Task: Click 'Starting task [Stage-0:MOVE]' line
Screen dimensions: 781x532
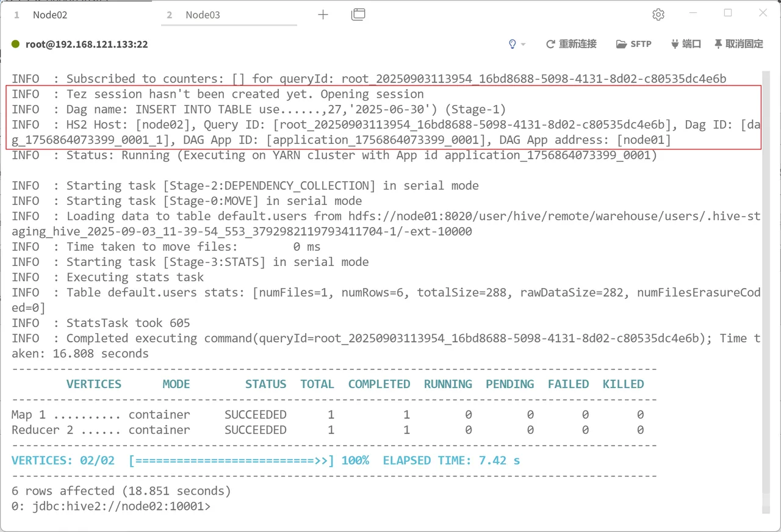Action: point(187,201)
